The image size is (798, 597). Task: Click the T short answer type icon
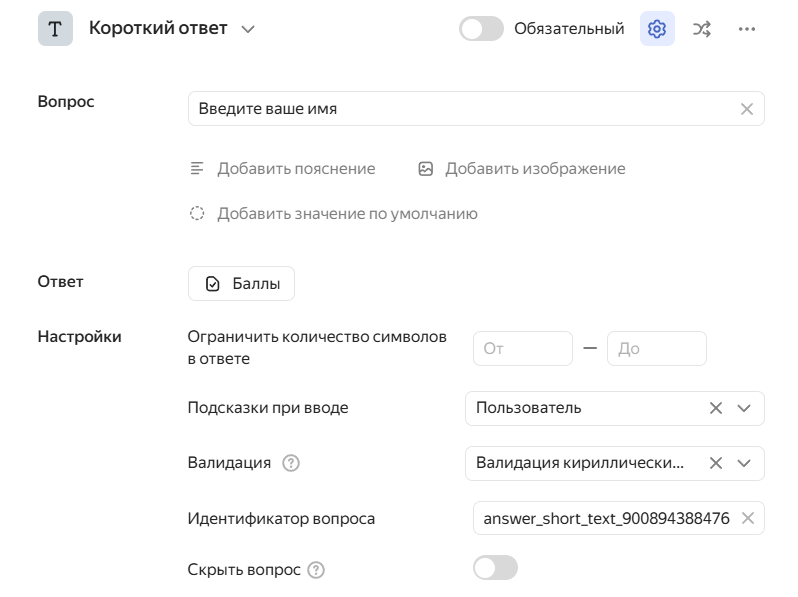pyautogui.click(x=55, y=29)
